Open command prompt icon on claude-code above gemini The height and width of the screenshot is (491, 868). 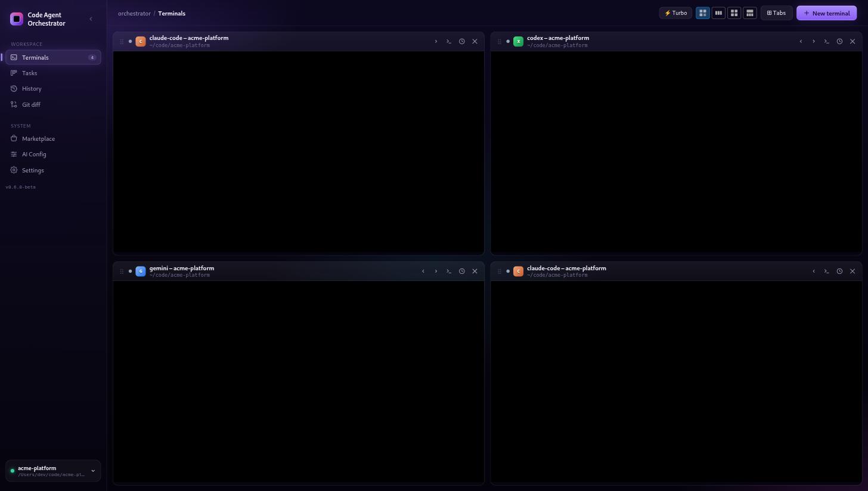pos(449,41)
